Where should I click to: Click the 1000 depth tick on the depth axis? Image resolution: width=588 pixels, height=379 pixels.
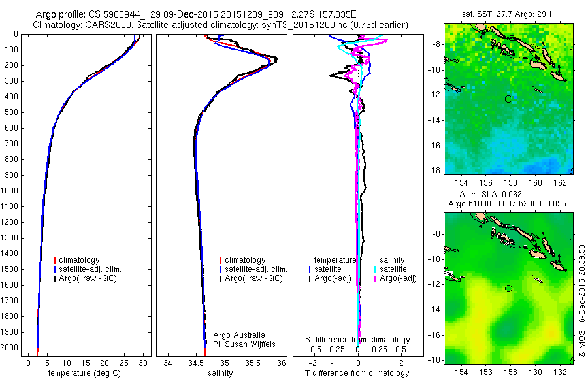9,191
